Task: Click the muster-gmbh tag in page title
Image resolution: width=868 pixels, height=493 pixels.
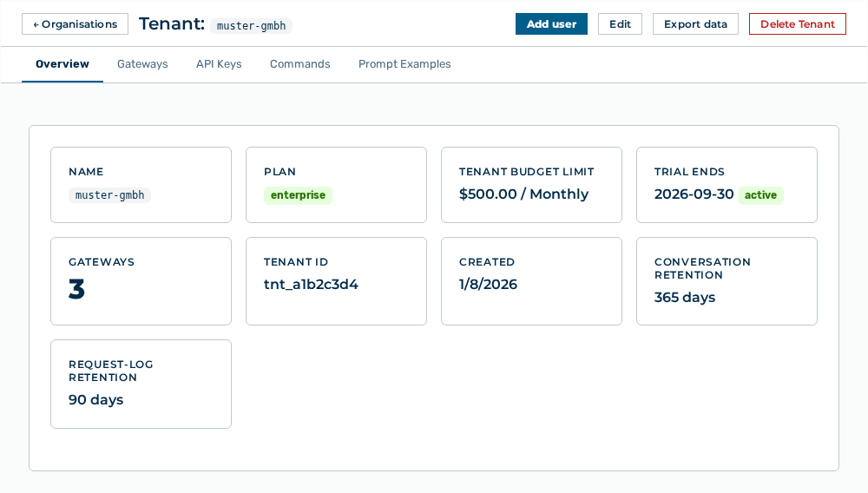Action: pyautogui.click(x=252, y=26)
